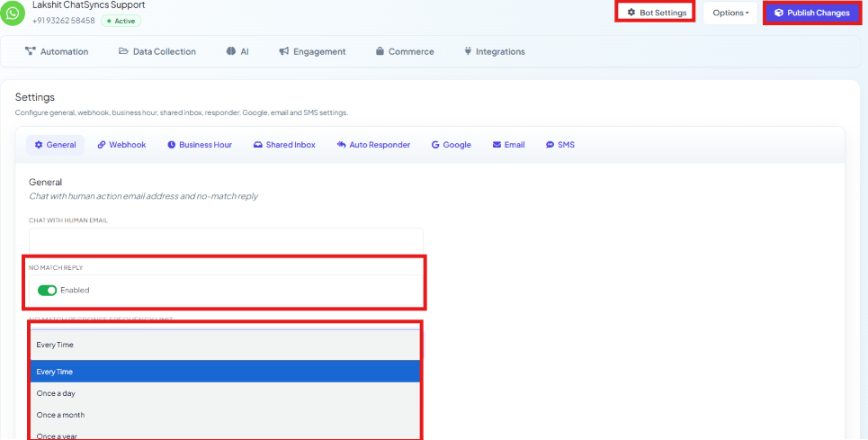Switch to the Email tab
Viewport: 868px width, 440px height.
(x=509, y=145)
